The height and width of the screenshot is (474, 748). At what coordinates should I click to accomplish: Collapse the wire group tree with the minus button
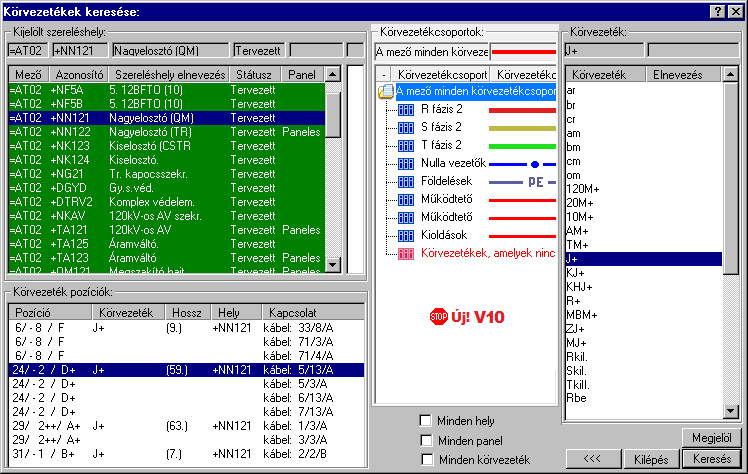tap(384, 75)
